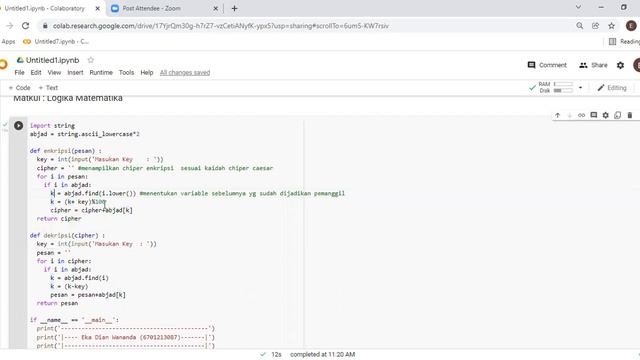Image resolution: width=640 pixels, height=360 pixels.
Task: Open Colab settings gear icon
Action: 620,65
